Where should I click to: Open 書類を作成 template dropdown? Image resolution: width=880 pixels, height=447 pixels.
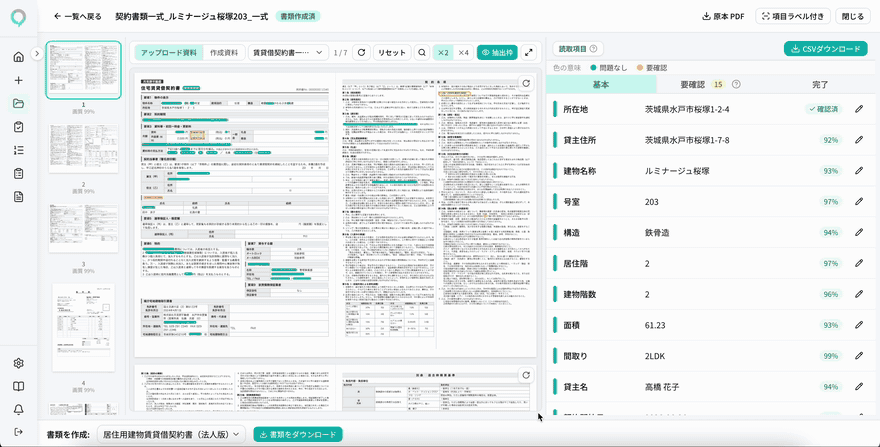171,434
